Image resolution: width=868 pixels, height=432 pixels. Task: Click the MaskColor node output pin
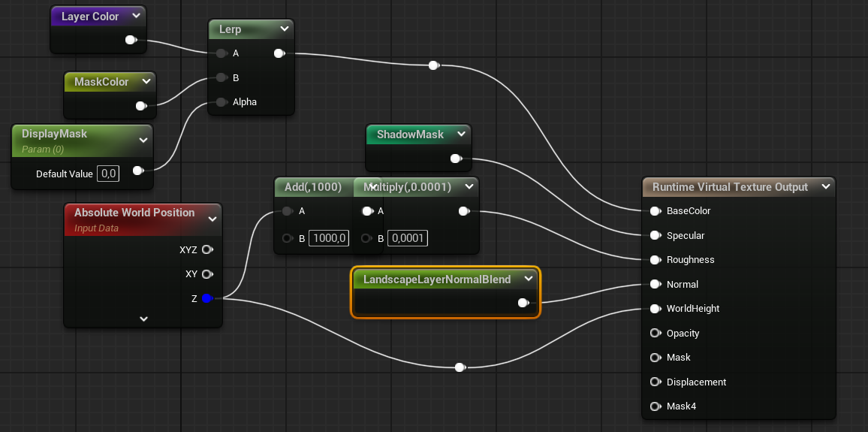pyautogui.click(x=140, y=106)
